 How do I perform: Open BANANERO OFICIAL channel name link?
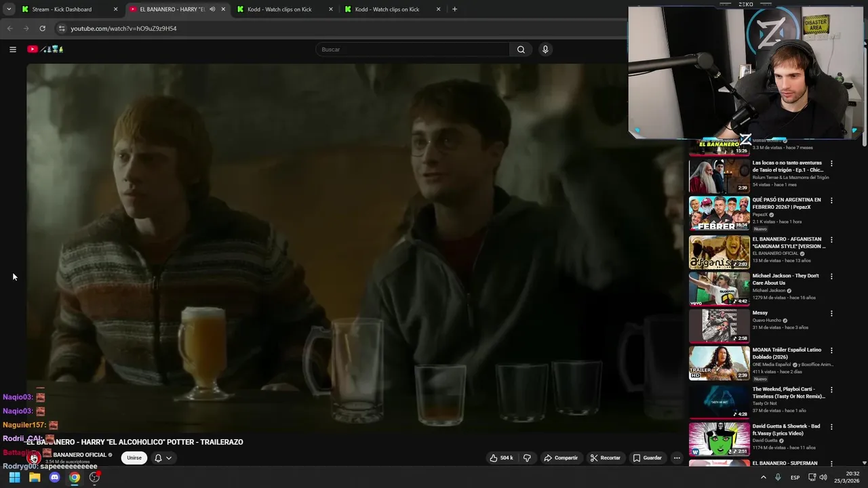[80, 455]
